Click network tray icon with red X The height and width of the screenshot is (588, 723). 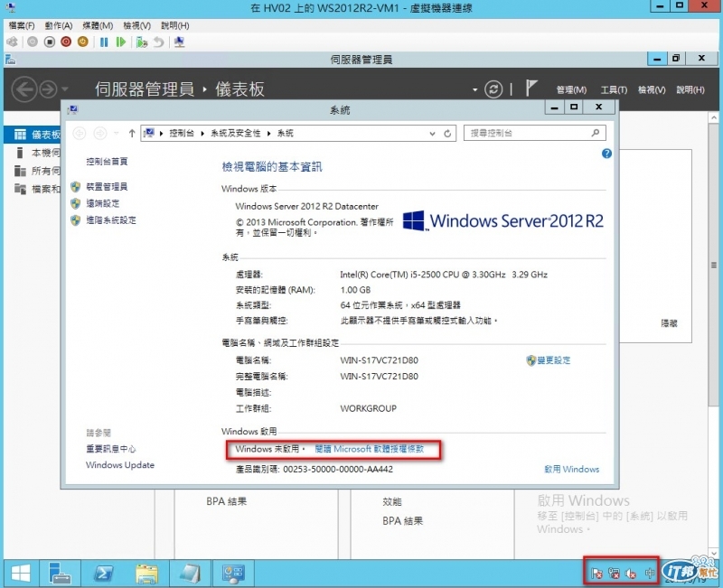614,573
